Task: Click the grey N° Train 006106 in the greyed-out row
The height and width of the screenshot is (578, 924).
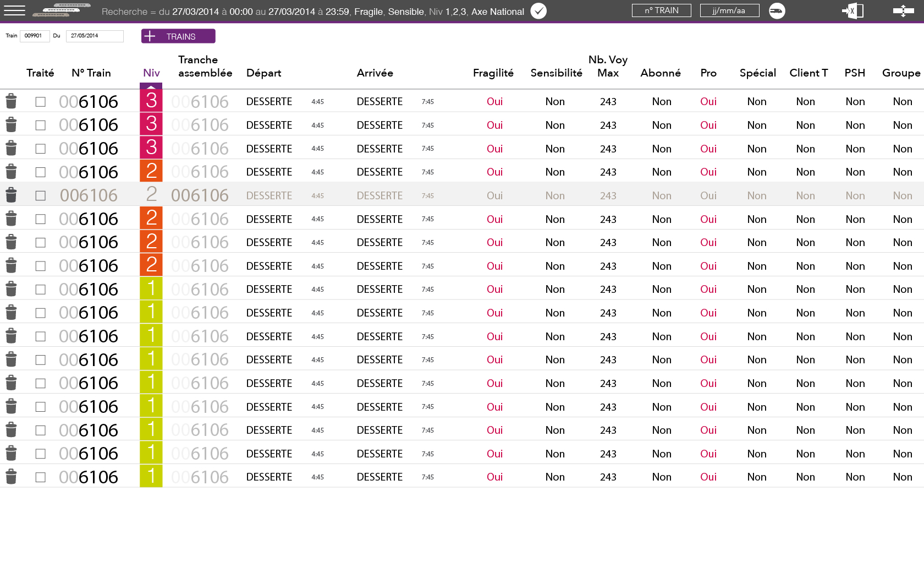Action: pyautogui.click(x=89, y=195)
